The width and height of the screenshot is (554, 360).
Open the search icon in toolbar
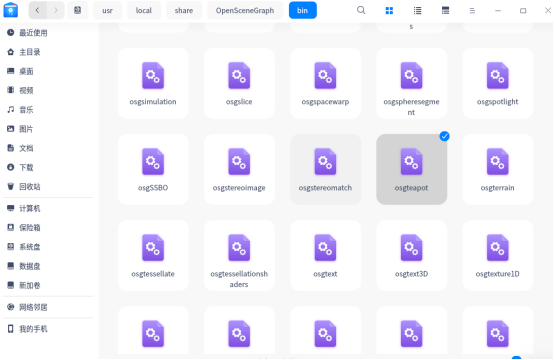(x=361, y=10)
